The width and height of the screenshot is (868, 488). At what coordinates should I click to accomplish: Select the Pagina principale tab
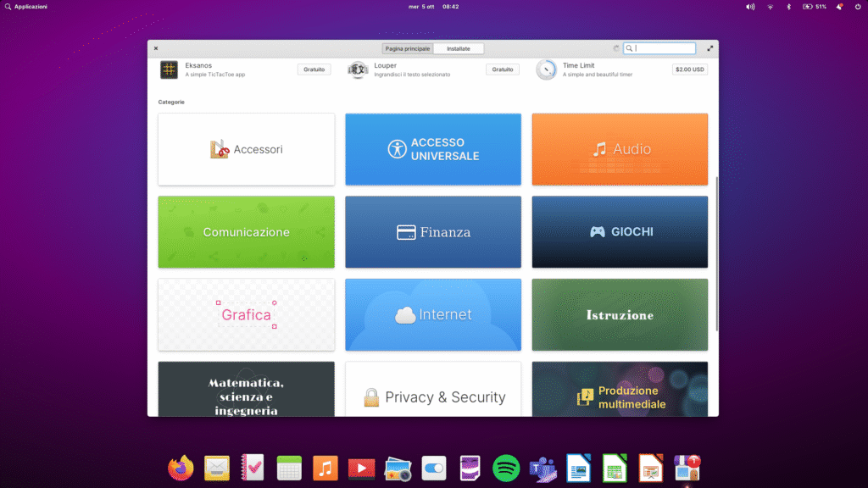coord(407,48)
